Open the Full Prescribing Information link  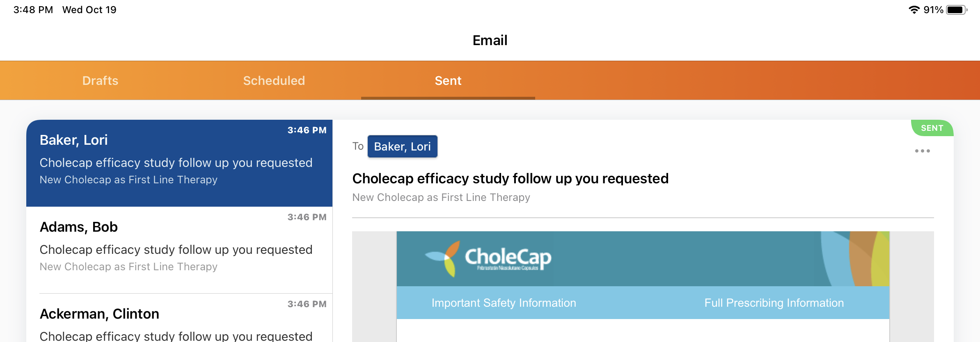point(774,303)
